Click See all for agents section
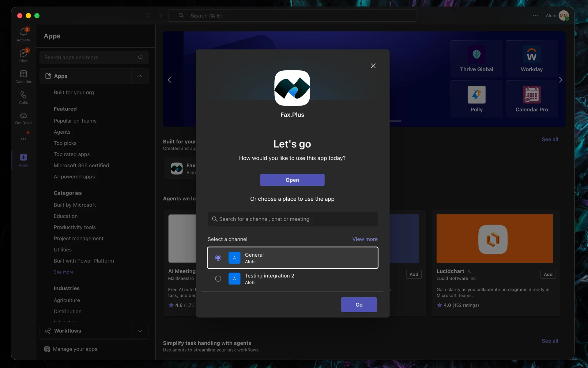Viewport: 588px width, 368px height. click(550, 341)
